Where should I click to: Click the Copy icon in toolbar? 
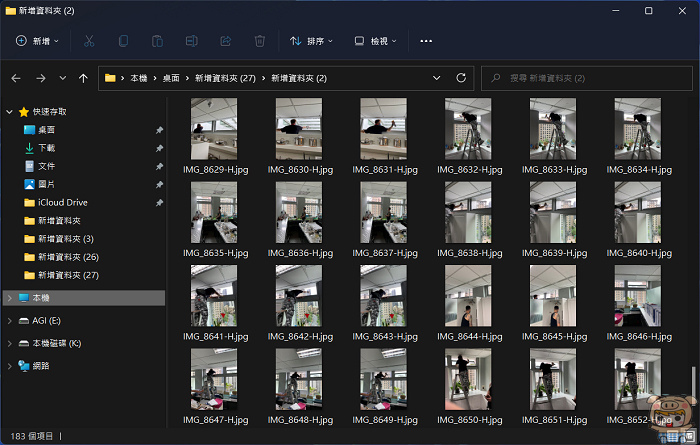[123, 41]
